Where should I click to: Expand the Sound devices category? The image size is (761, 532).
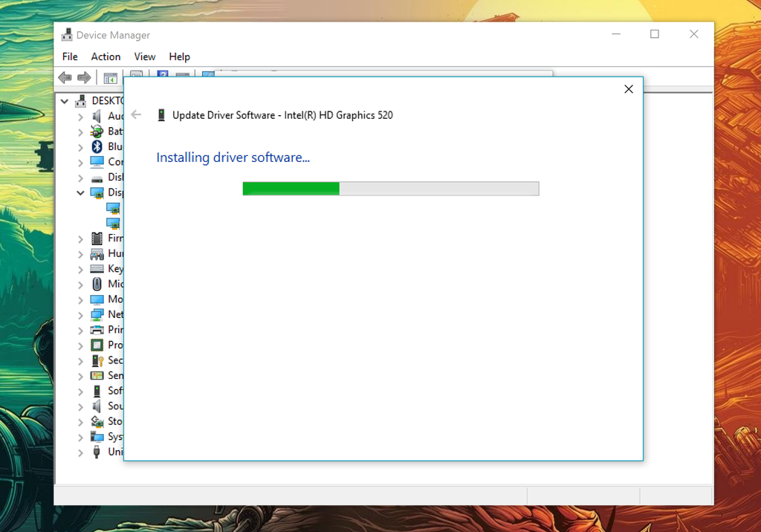pos(80,406)
